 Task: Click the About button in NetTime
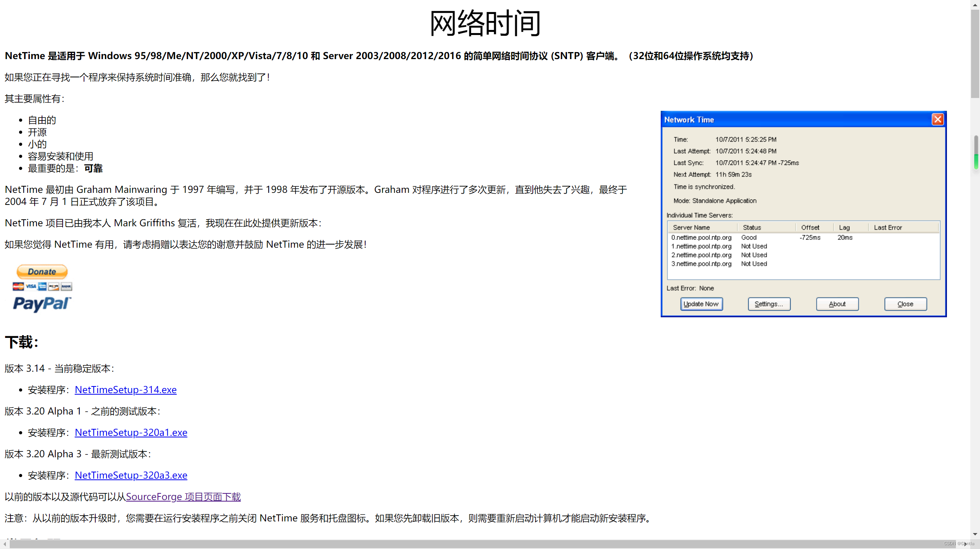pos(837,304)
